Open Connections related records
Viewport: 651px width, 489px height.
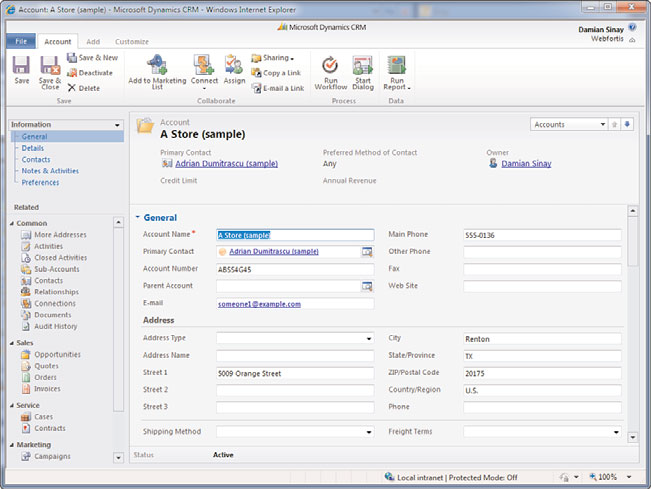pyautogui.click(x=48, y=303)
